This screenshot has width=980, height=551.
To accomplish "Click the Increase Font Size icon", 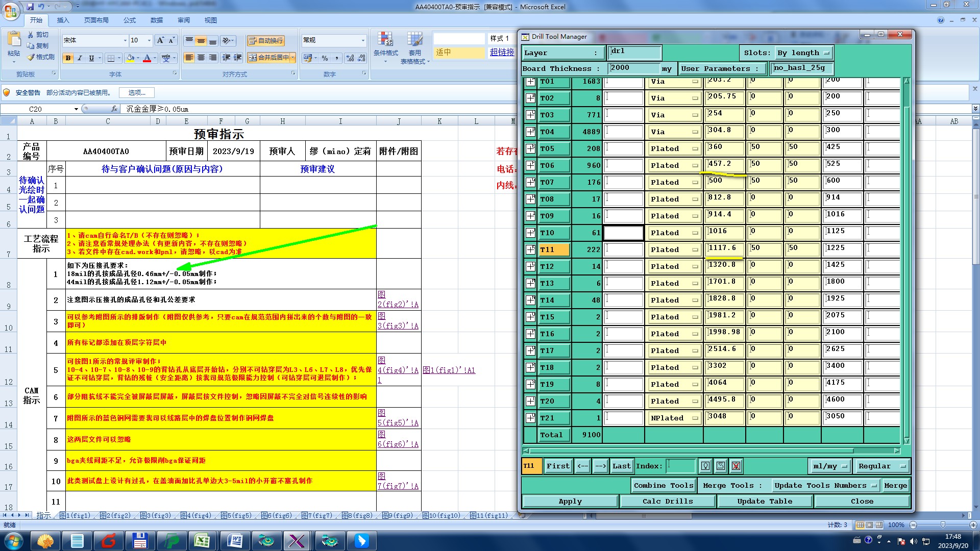I will [160, 40].
